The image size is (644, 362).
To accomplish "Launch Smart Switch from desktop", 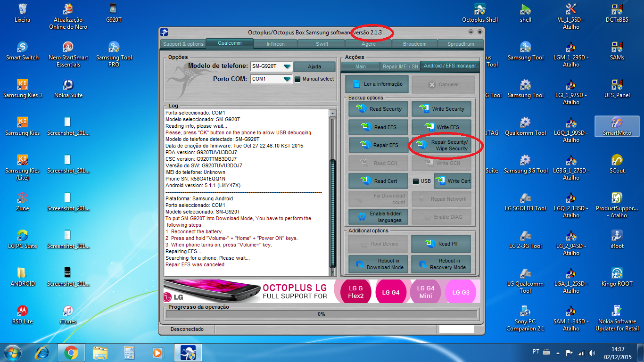I will [22, 51].
